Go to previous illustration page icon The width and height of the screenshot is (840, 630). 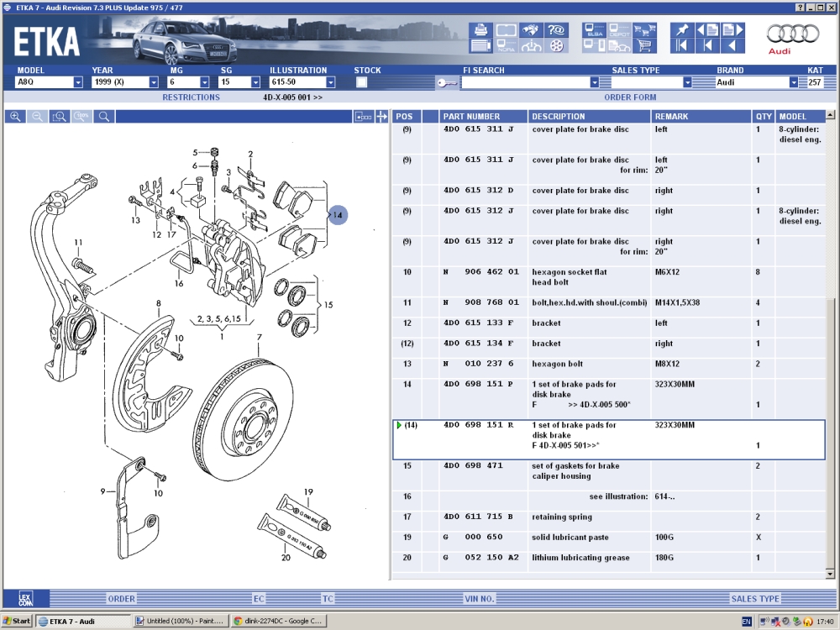pos(707,30)
